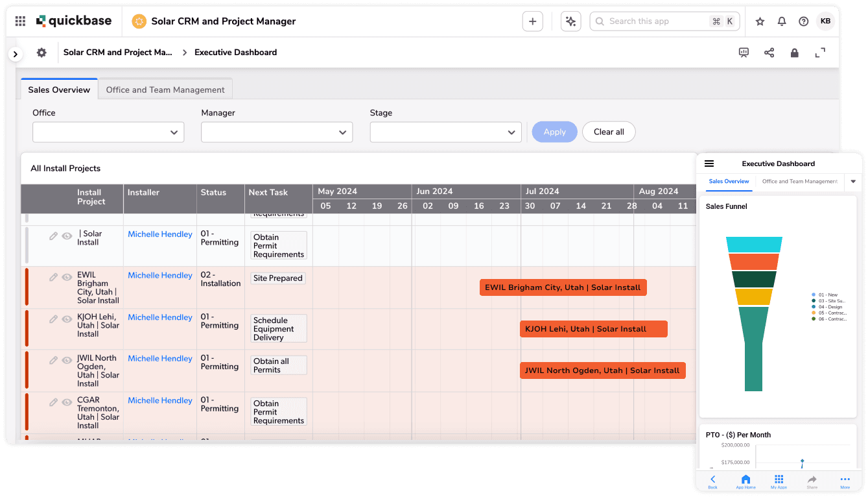Viewport: 868px width, 497px height.
Task: Click in the Search this app field
Action: [664, 21]
